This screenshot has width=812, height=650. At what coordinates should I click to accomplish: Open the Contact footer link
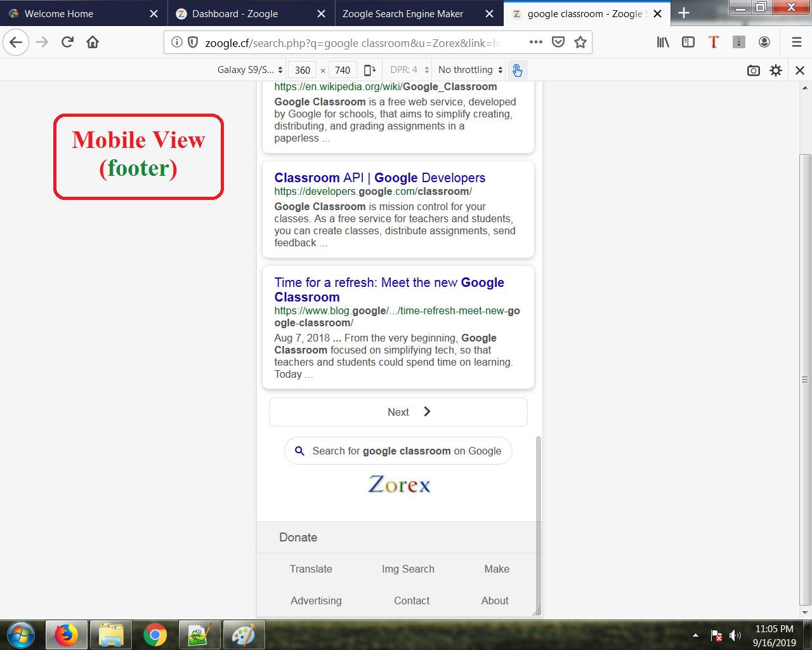412,600
